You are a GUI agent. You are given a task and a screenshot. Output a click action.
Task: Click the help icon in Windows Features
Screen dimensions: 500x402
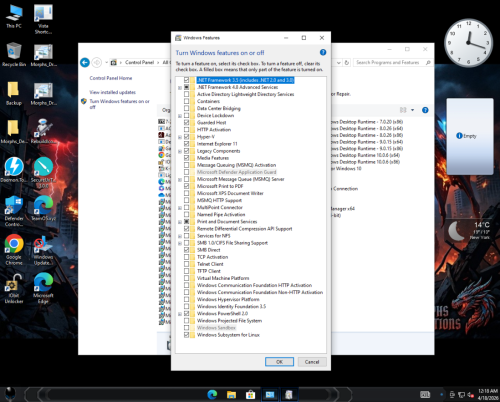point(323,52)
